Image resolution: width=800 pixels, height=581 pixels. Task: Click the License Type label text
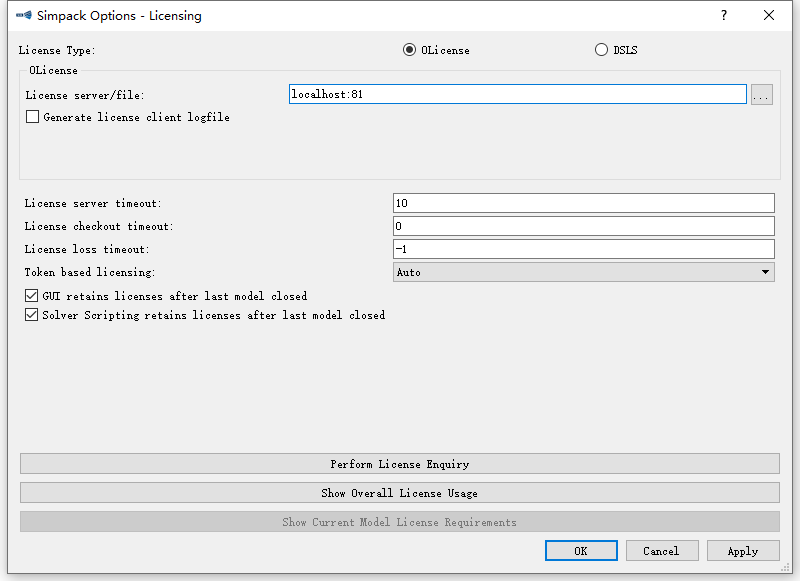click(x=57, y=50)
